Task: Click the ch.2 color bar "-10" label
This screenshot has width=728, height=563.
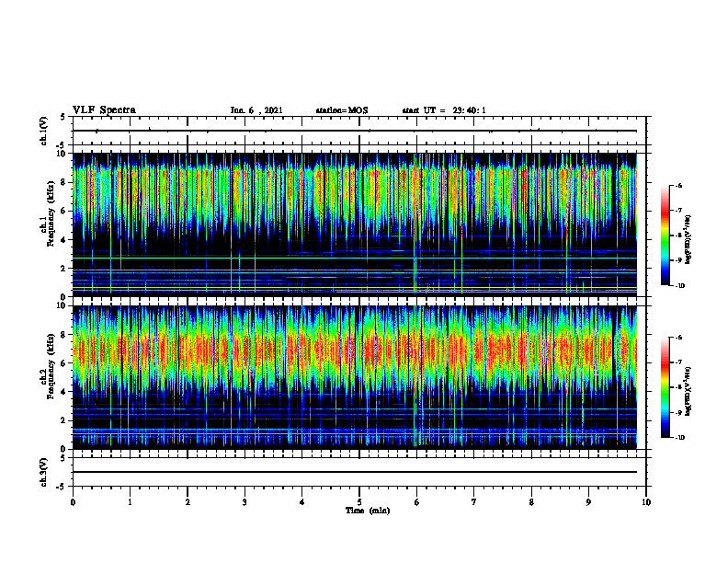Action: pyautogui.click(x=679, y=438)
